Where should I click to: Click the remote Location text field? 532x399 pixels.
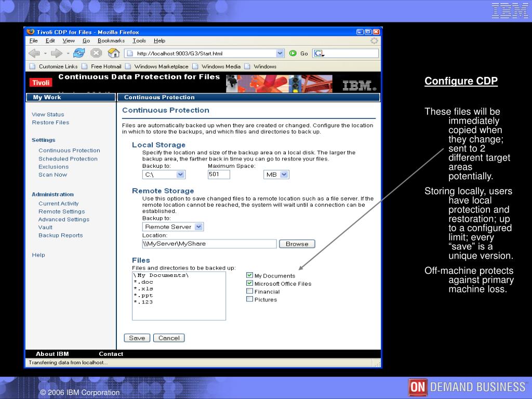coord(209,244)
